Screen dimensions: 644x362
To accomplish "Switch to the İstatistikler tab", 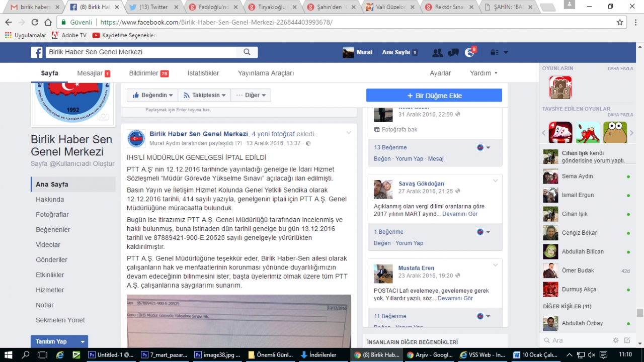I will [x=203, y=73].
